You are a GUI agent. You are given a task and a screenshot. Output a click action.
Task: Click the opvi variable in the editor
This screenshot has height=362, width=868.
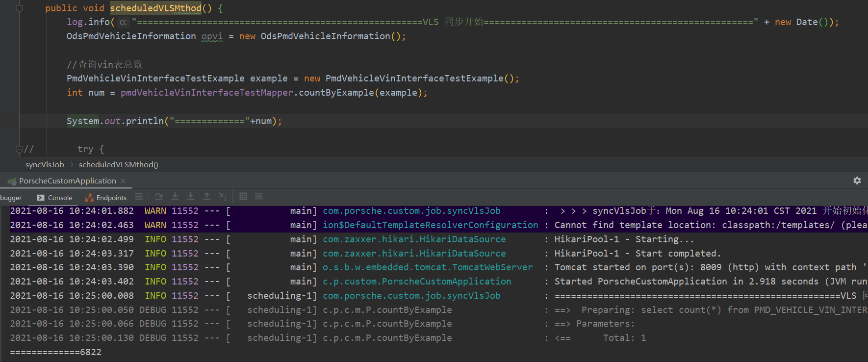tap(212, 36)
